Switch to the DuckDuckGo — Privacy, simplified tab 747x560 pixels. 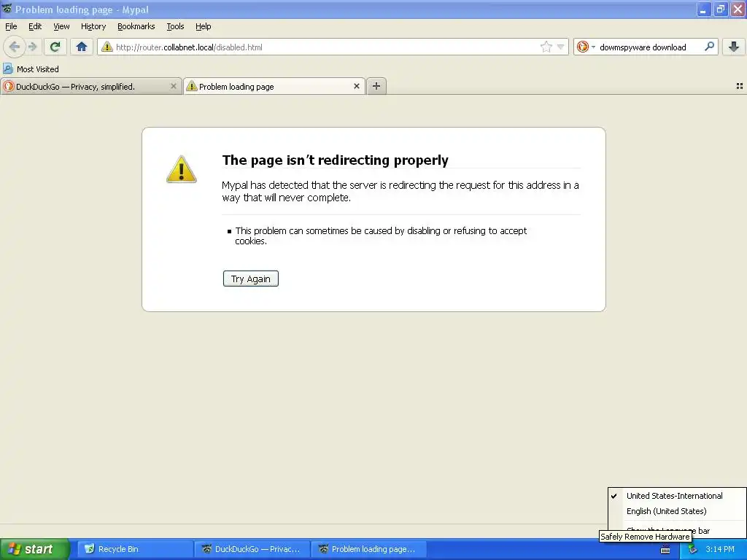tap(90, 86)
